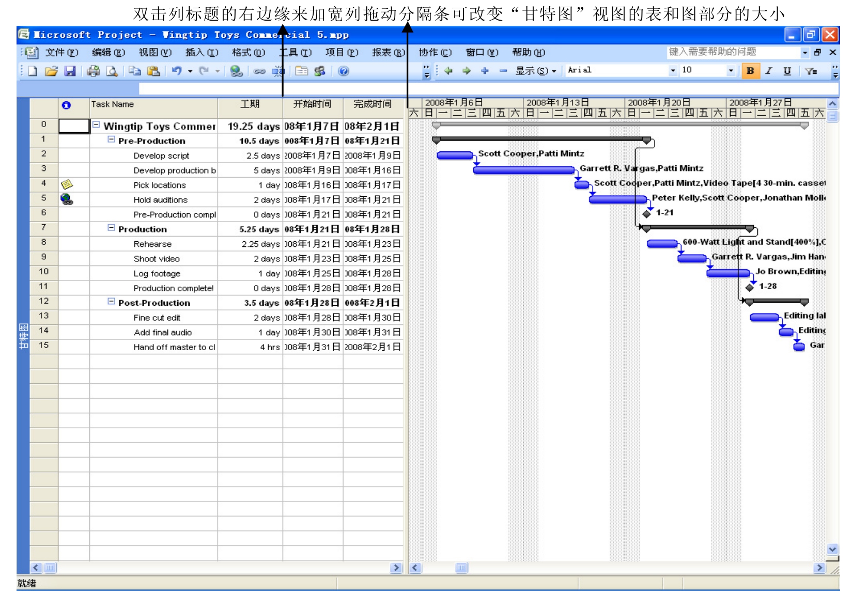Viewport: 868px width, 595px height.
Task: Toggle bold formatting
Action: [x=750, y=71]
